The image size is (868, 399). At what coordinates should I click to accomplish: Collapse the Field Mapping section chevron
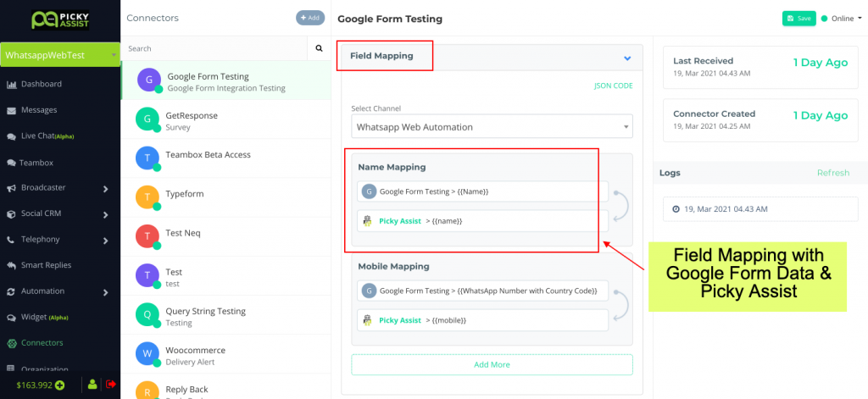pyautogui.click(x=627, y=58)
